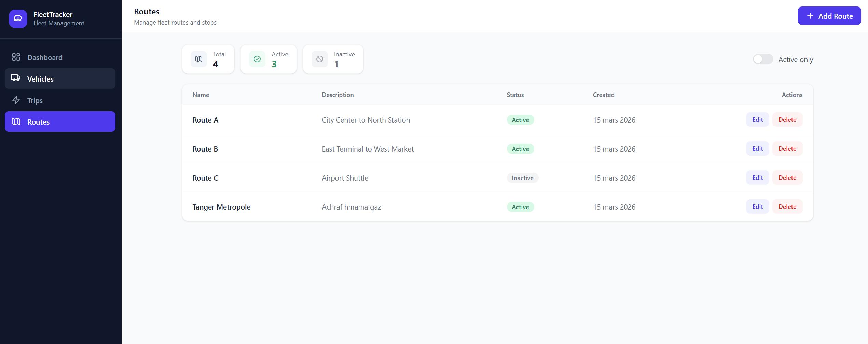Click the prohibited icon on Inactive card

click(319, 59)
